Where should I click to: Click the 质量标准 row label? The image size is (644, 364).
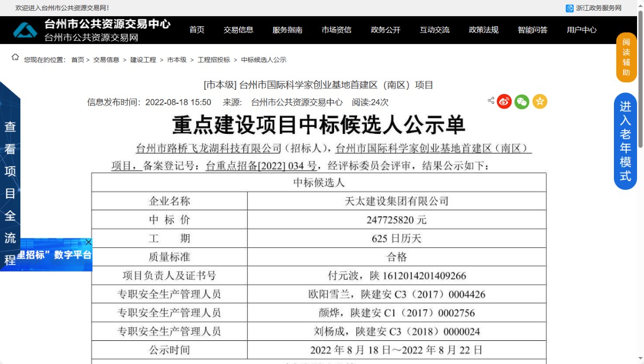coord(169,257)
